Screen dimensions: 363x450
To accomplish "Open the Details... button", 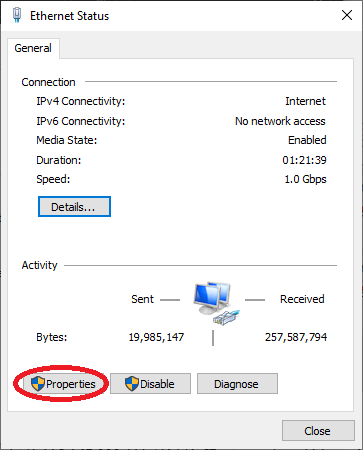I will click(x=74, y=207).
